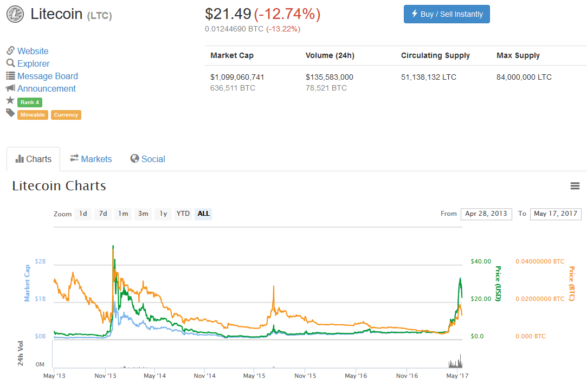
Task: Click the Volume (24h) column header
Action: coord(330,55)
